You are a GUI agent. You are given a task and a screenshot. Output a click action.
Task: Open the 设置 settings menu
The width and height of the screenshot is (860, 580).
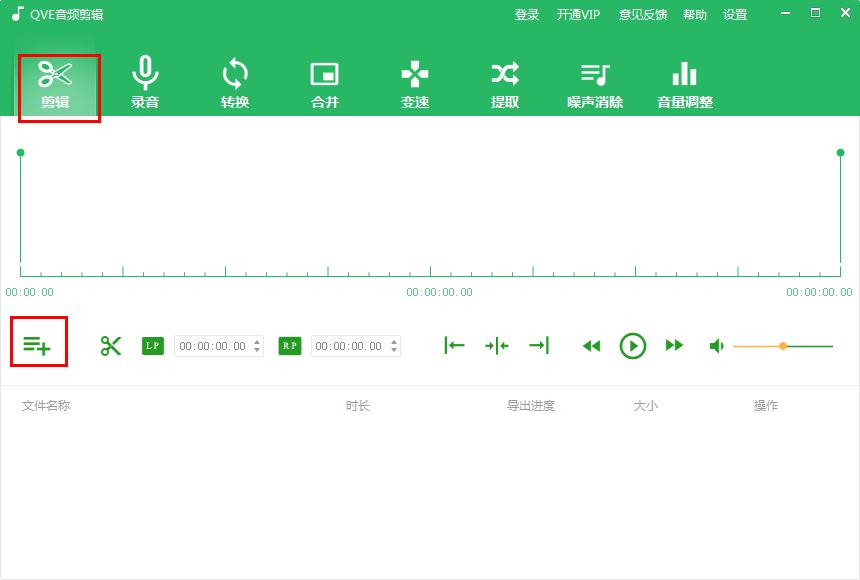735,14
